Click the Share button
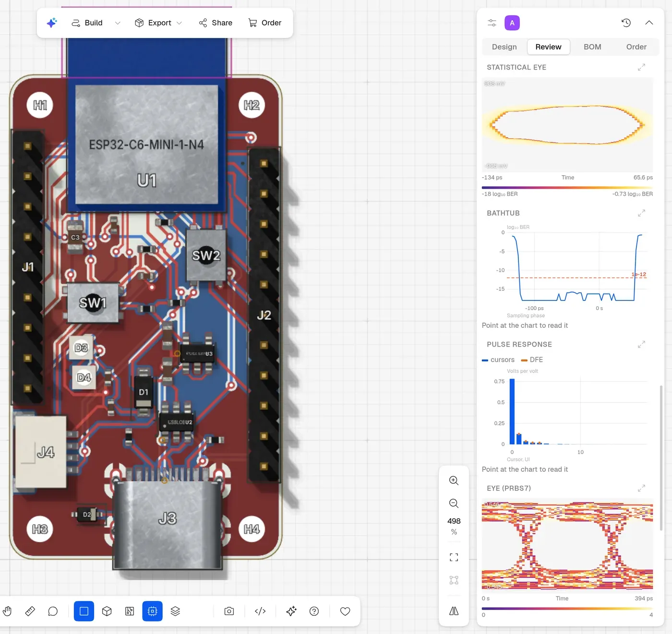The height and width of the screenshot is (634, 672). 216,23
